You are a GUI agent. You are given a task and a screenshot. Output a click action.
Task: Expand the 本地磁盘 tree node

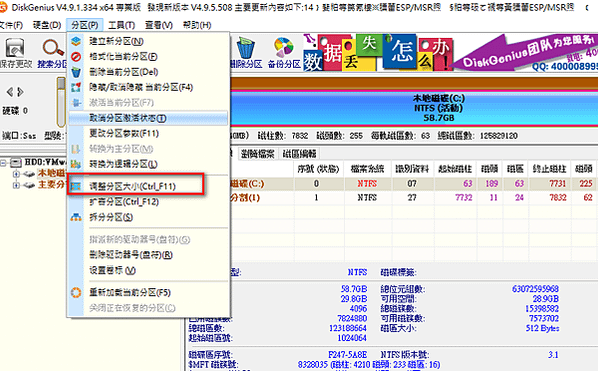[16, 174]
